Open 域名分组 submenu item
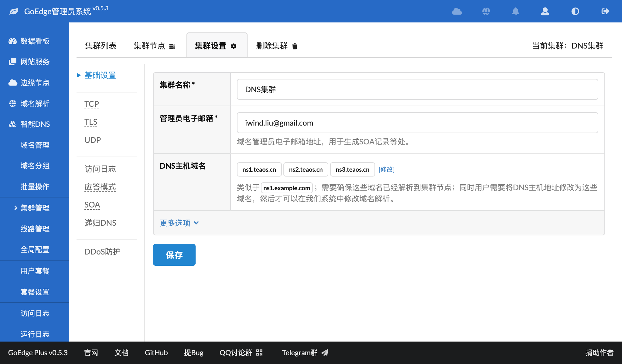This screenshot has height=364, width=622. pyautogui.click(x=35, y=166)
